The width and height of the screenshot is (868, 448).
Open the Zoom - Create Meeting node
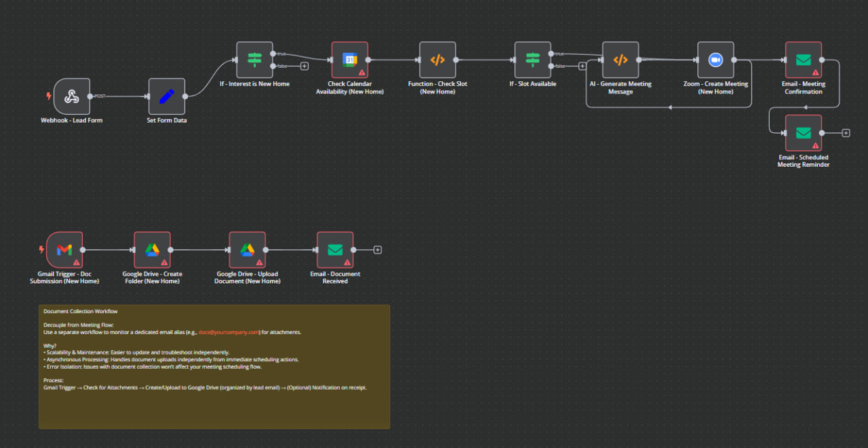[715, 60]
